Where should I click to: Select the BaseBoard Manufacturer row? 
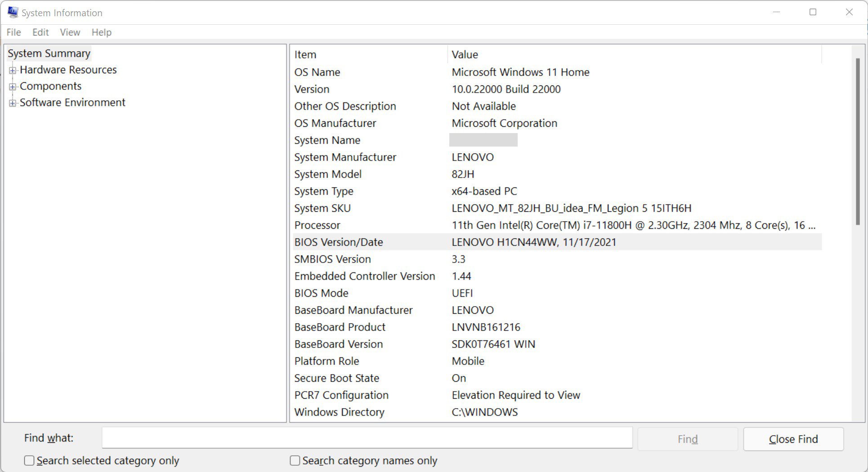557,310
